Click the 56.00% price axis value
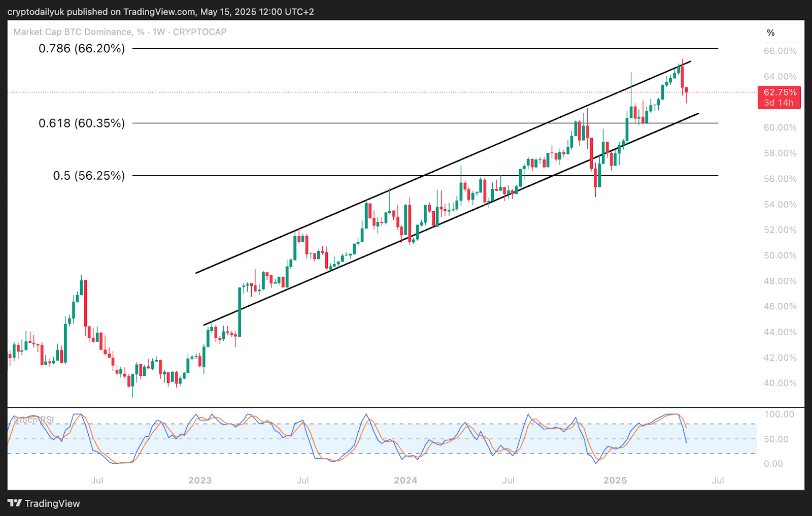This screenshot has width=812, height=516. (780, 179)
